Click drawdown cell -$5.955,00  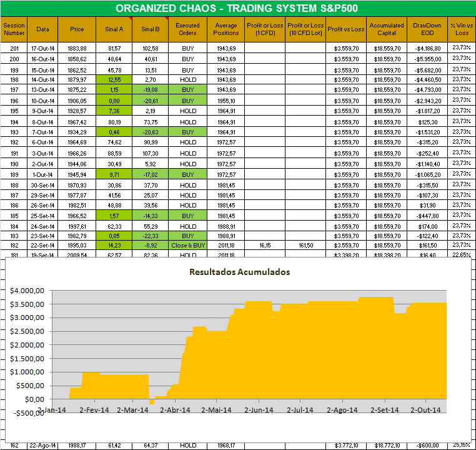tap(427, 59)
